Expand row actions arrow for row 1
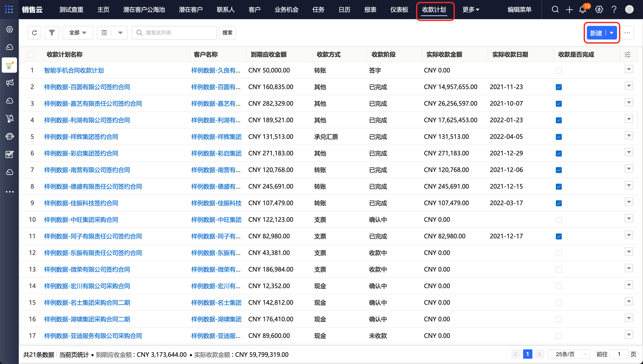 tap(629, 69)
